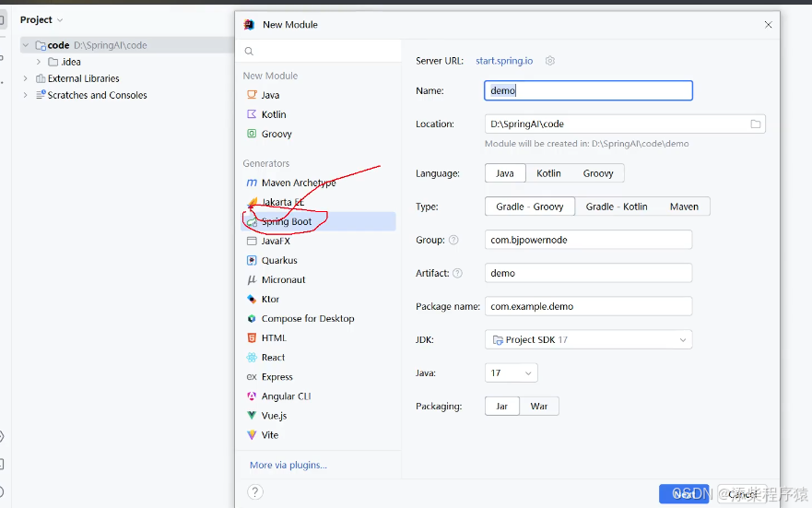Click the search icon in module list
The height and width of the screenshot is (508, 812).
click(249, 52)
